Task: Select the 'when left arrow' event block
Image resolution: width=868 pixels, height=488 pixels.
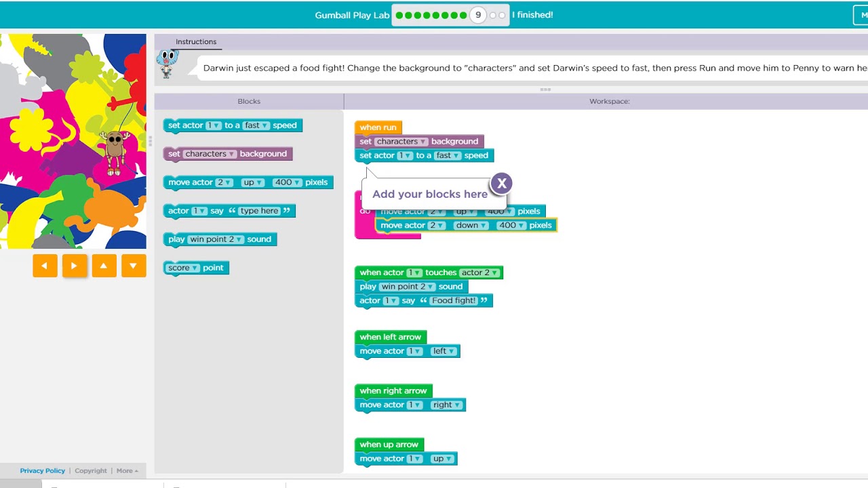Action: [x=391, y=337]
